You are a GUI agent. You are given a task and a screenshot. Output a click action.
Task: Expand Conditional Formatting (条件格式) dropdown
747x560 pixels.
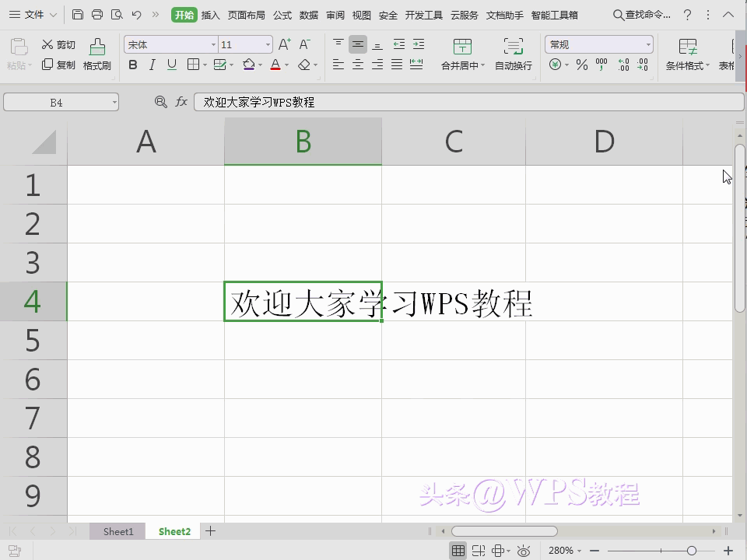707,65
